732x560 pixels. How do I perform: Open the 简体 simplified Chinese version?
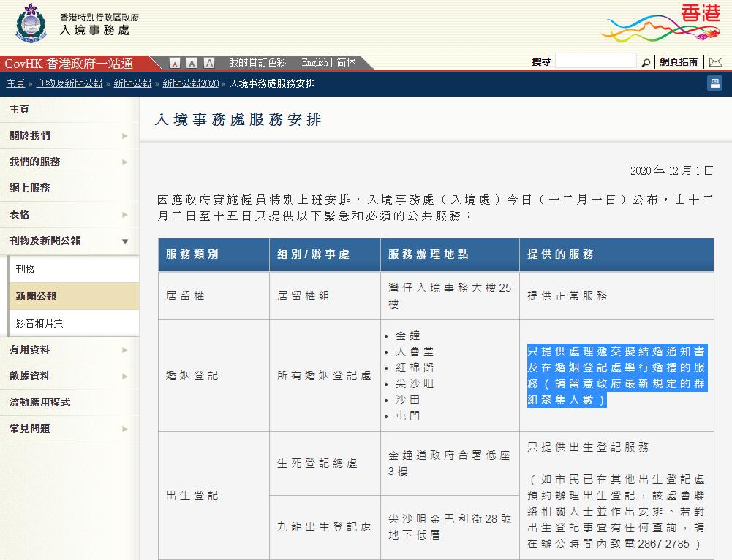347,63
